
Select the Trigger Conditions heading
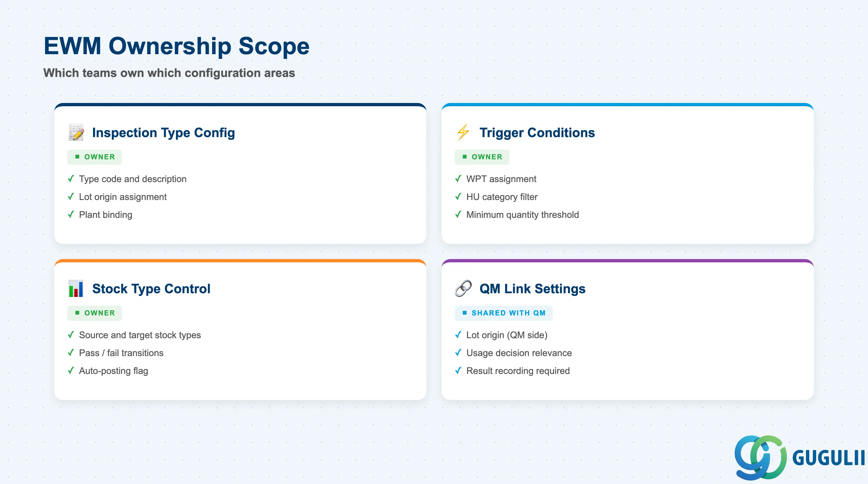tap(537, 133)
